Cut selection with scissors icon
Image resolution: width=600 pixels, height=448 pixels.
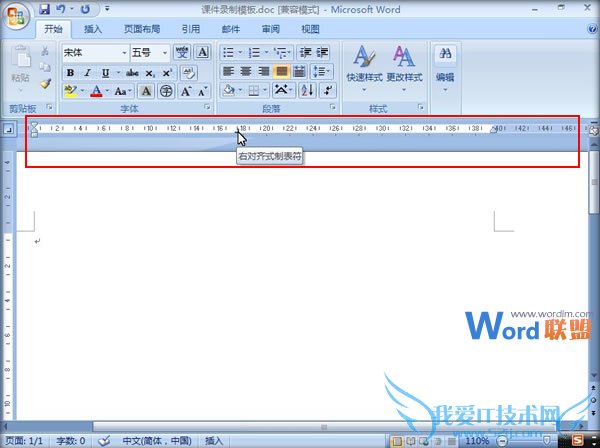[x=45, y=50]
